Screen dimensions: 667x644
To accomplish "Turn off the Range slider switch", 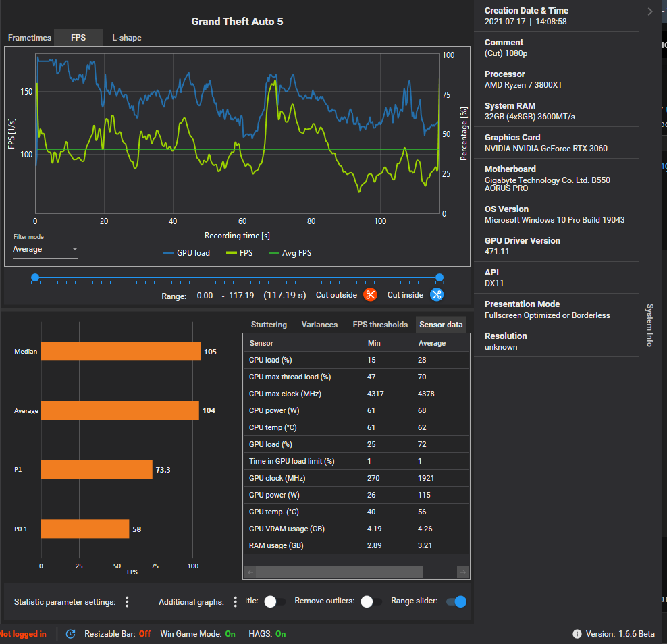I will [456, 601].
